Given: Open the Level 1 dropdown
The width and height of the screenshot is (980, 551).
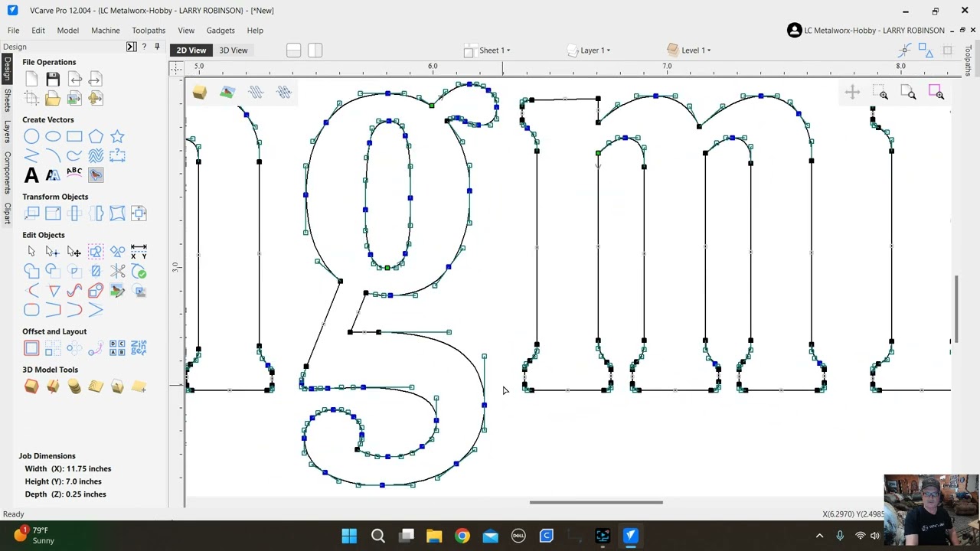Looking at the screenshot, I should click(x=689, y=51).
